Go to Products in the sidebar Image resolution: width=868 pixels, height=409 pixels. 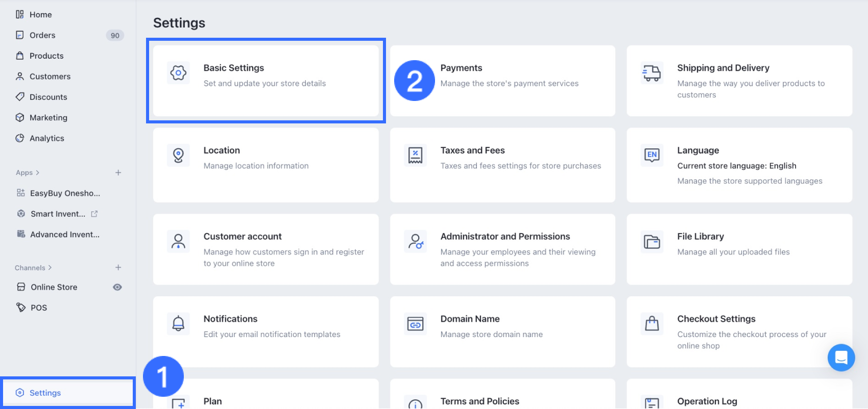[x=46, y=56]
